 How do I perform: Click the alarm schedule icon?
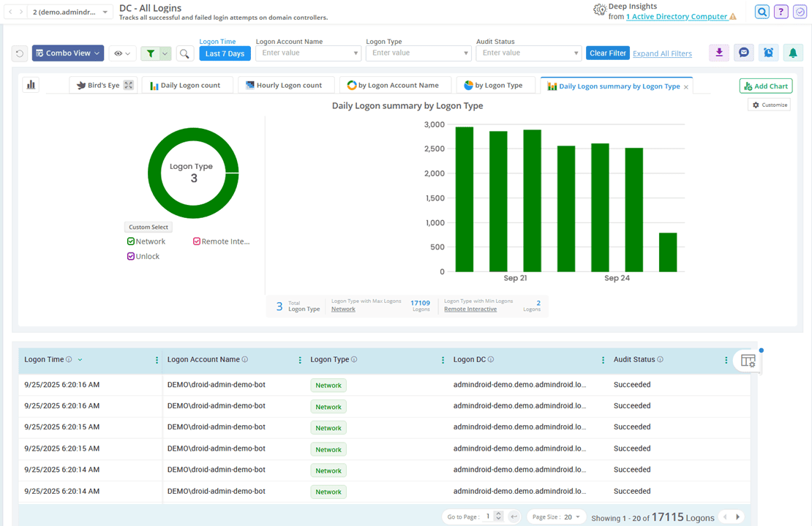(767, 53)
